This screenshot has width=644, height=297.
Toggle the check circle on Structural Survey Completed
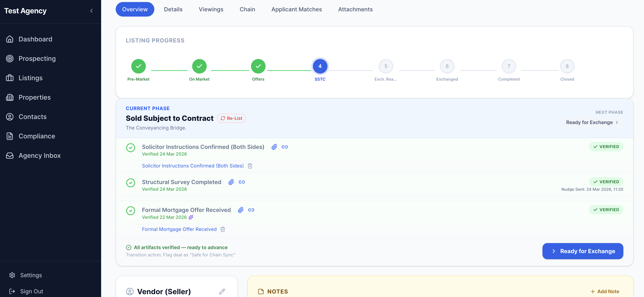pos(130,183)
